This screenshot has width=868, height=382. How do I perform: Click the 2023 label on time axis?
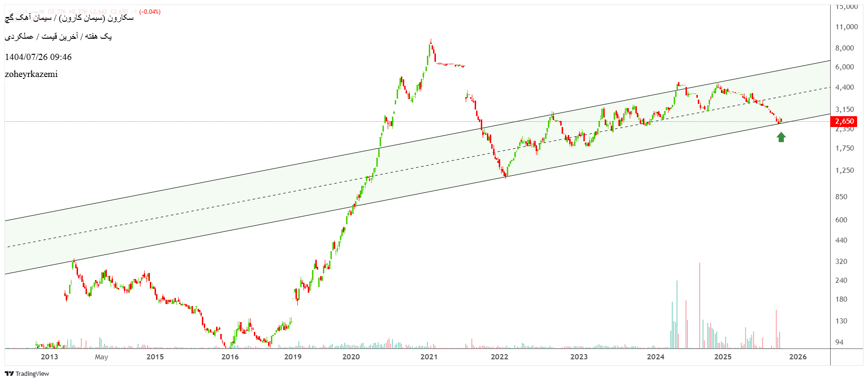[579, 357]
